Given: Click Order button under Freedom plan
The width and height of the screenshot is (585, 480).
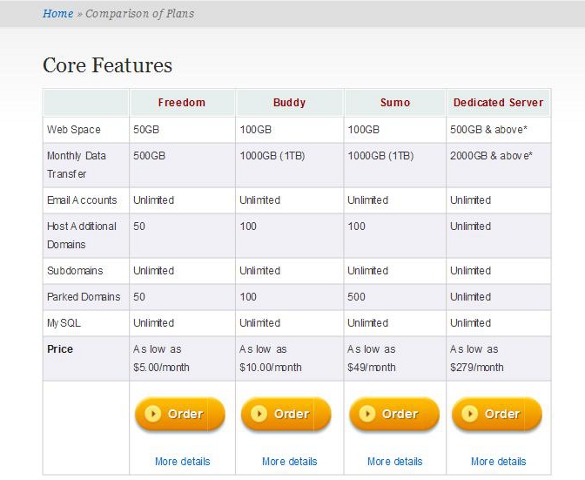Looking at the screenshot, I should click(180, 414).
